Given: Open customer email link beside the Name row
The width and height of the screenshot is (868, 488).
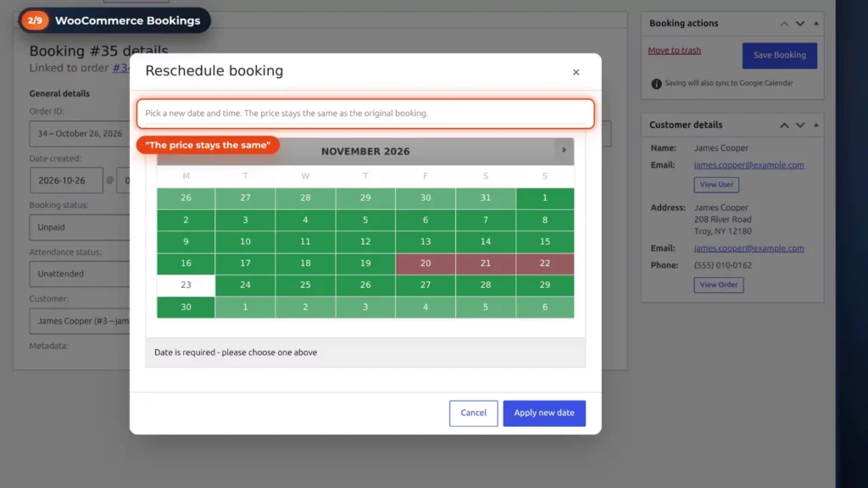Looking at the screenshot, I should point(749,165).
